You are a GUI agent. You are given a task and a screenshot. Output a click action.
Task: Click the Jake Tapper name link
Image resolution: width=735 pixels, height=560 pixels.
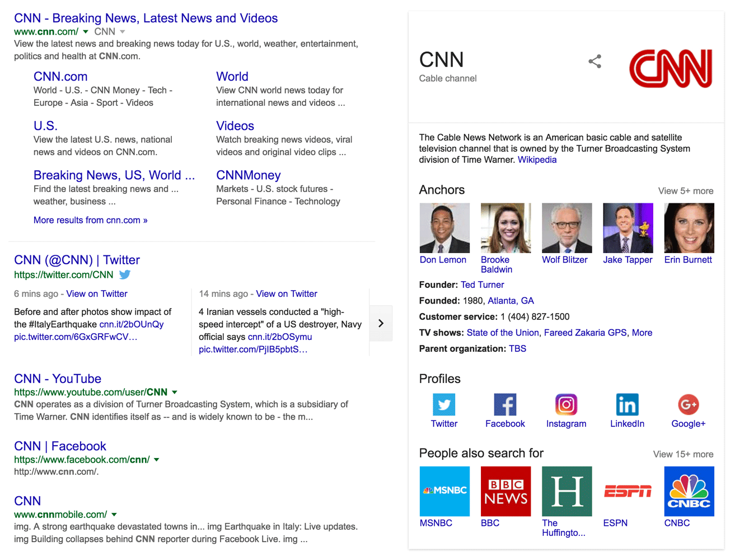(x=628, y=260)
